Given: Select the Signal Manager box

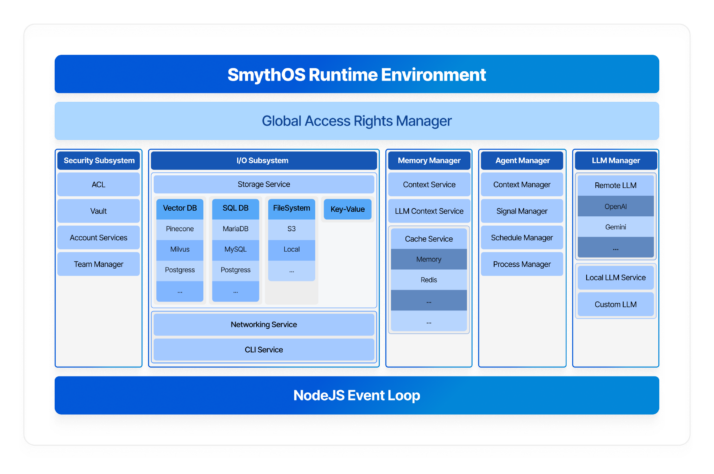Looking at the screenshot, I should coord(522,211).
